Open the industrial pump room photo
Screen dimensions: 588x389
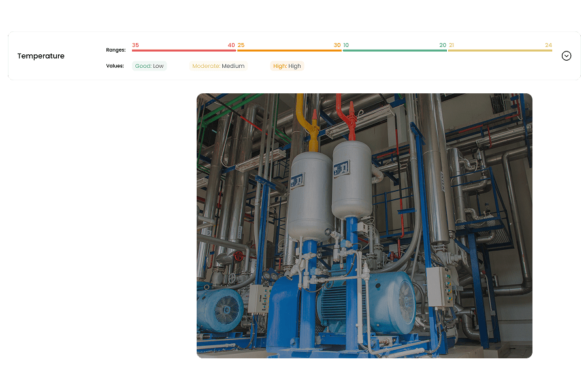click(x=364, y=226)
